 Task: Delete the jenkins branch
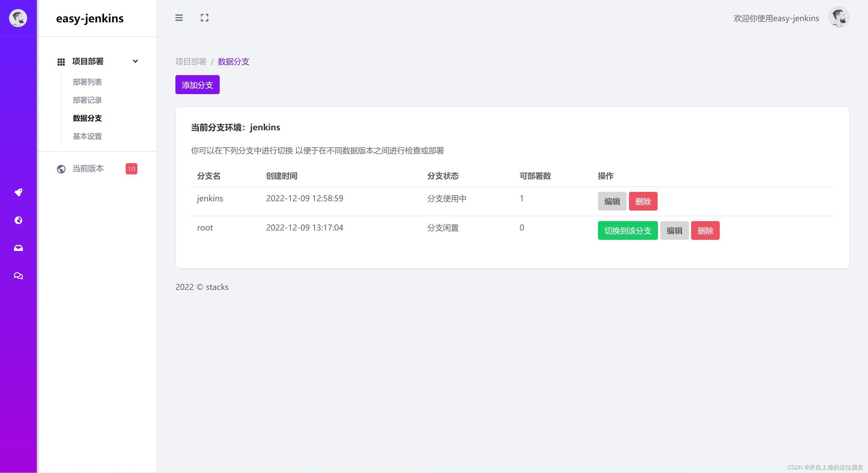click(x=643, y=202)
